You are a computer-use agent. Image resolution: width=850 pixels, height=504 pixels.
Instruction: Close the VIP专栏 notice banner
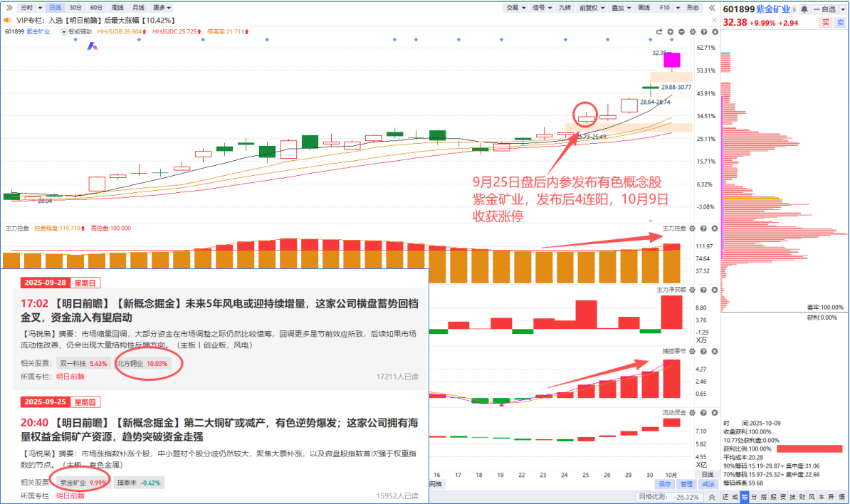pos(714,20)
